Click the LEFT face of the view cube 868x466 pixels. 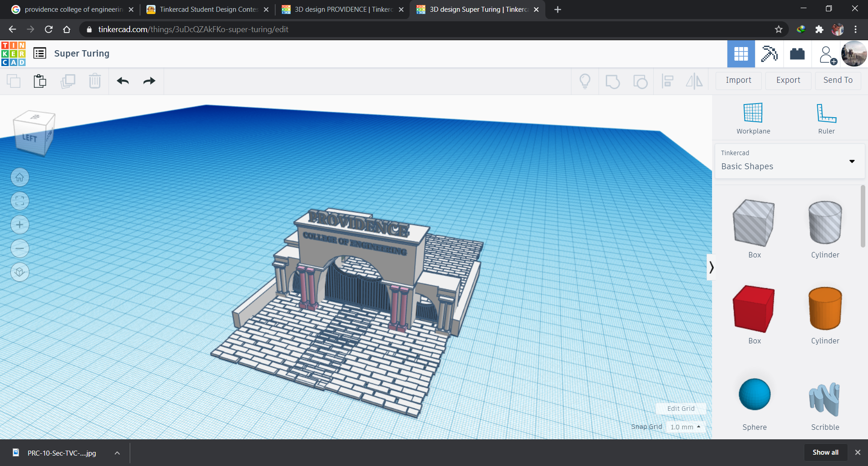(29, 138)
